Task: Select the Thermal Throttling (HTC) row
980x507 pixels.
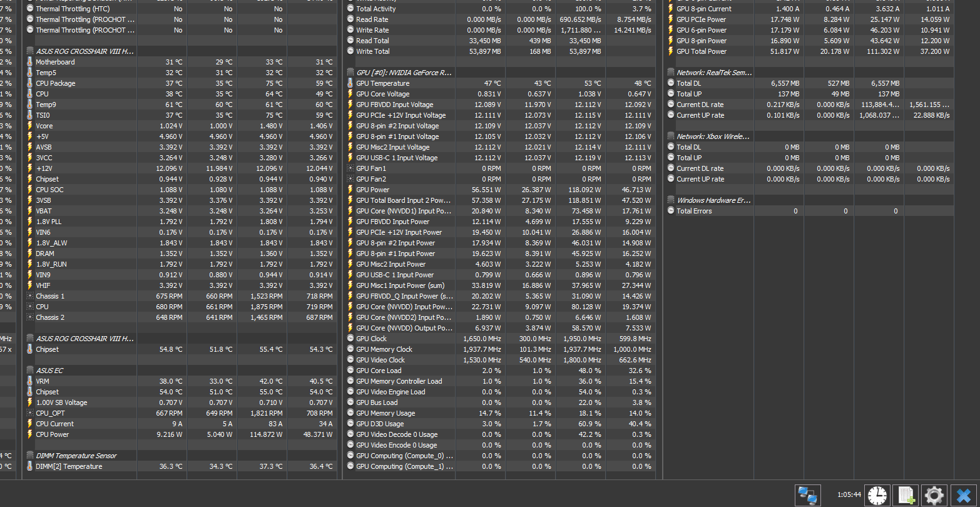Action: [x=180, y=9]
